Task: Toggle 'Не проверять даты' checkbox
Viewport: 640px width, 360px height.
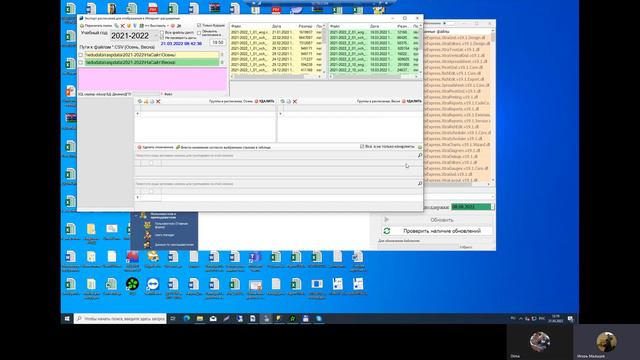Action: coord(162,38)
